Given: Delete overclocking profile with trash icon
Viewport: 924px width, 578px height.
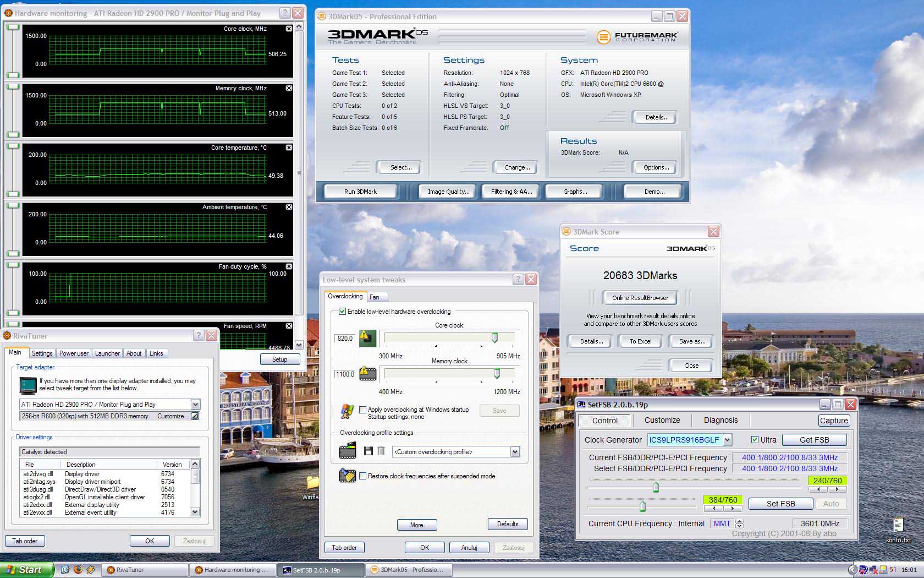Looking at the screenshot, I should point(381,451).
